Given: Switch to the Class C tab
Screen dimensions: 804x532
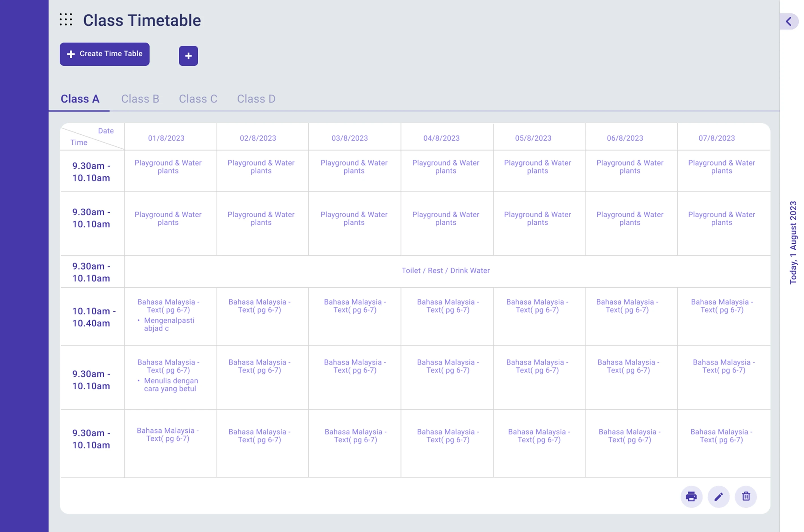Looking at the screenshot, I should point(198,99).
